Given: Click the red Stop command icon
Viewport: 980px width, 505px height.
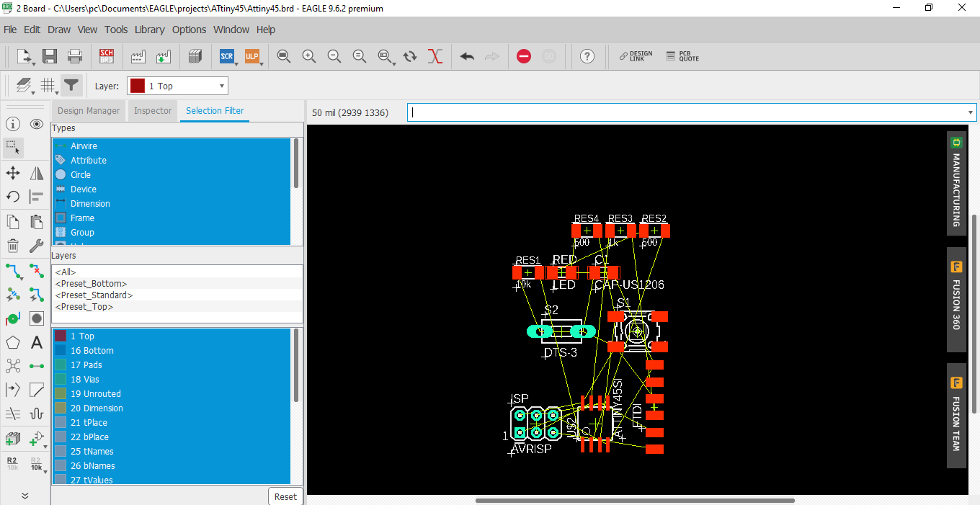Looking at the screenshot, I should [x=524, y=56].
